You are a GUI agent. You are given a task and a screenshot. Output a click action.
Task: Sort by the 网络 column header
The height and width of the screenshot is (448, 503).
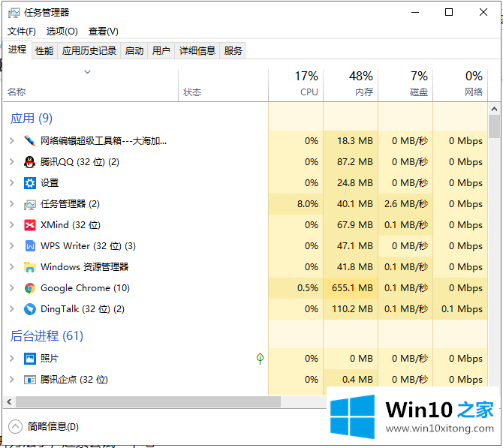pyautogui.click(x=460, y=86)
